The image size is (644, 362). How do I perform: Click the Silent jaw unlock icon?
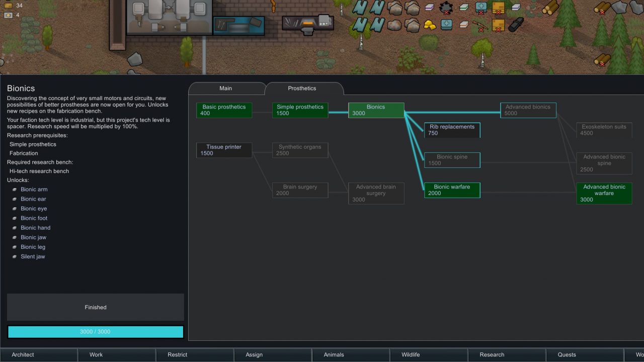point(14,256)
